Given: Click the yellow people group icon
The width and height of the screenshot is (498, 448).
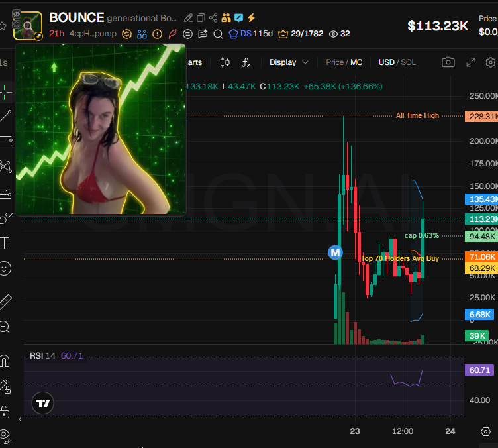Looking at the screenshot, I should point(226,18).
